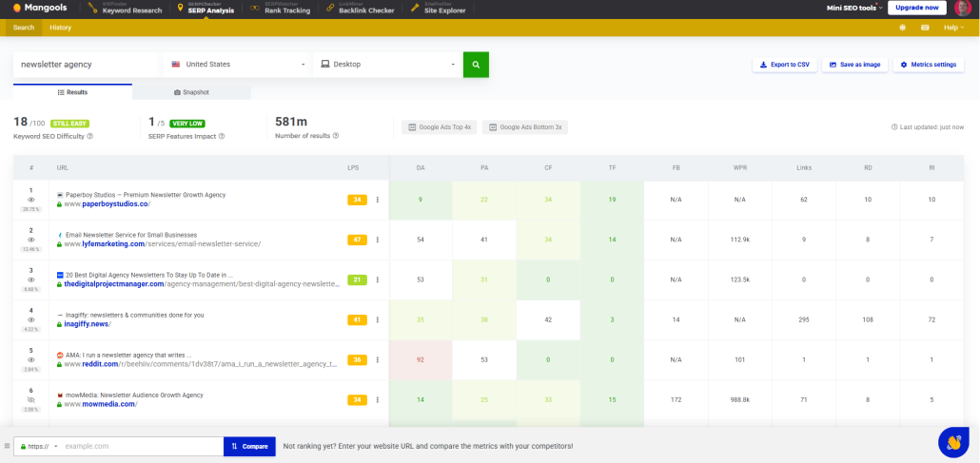Click the Mangools logo
The width and height of the screenshot is (980, 463).
pos(40,9)
